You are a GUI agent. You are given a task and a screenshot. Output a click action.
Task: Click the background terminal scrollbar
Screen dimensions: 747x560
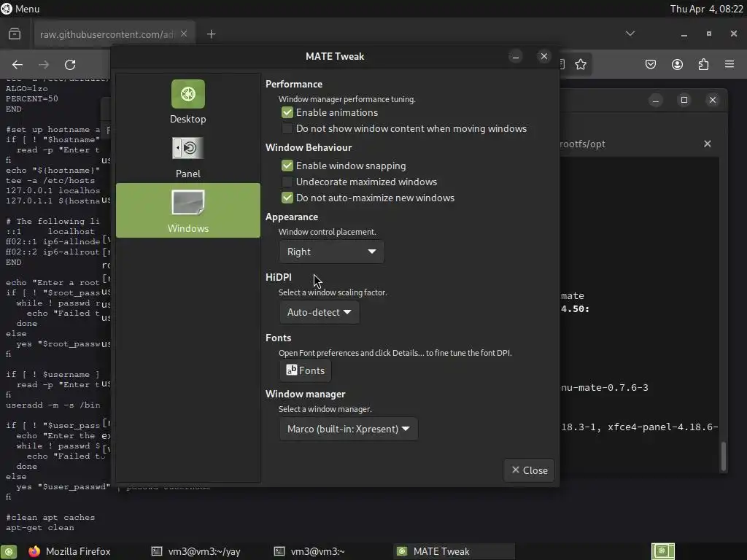[724, 456]
